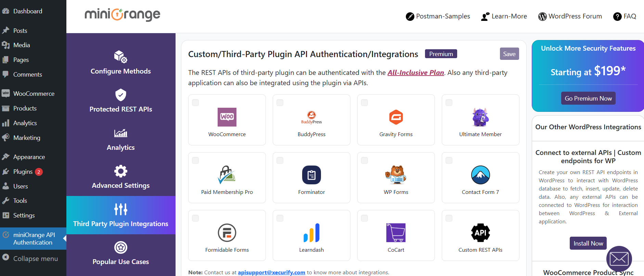This screenshot has width=644, height=276.
Task: Enable the Forminator integration checkbox
Action: (x=280, y=160)
